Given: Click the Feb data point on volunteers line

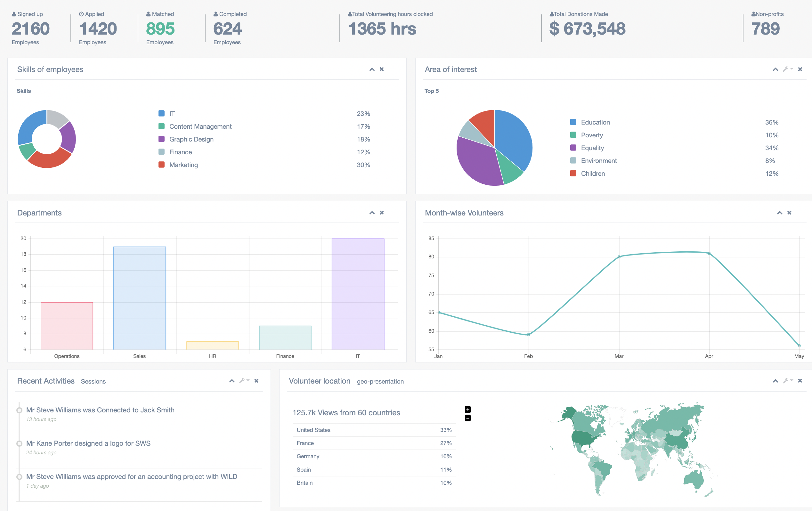Looking at the screenshot, I should [528, 335].
